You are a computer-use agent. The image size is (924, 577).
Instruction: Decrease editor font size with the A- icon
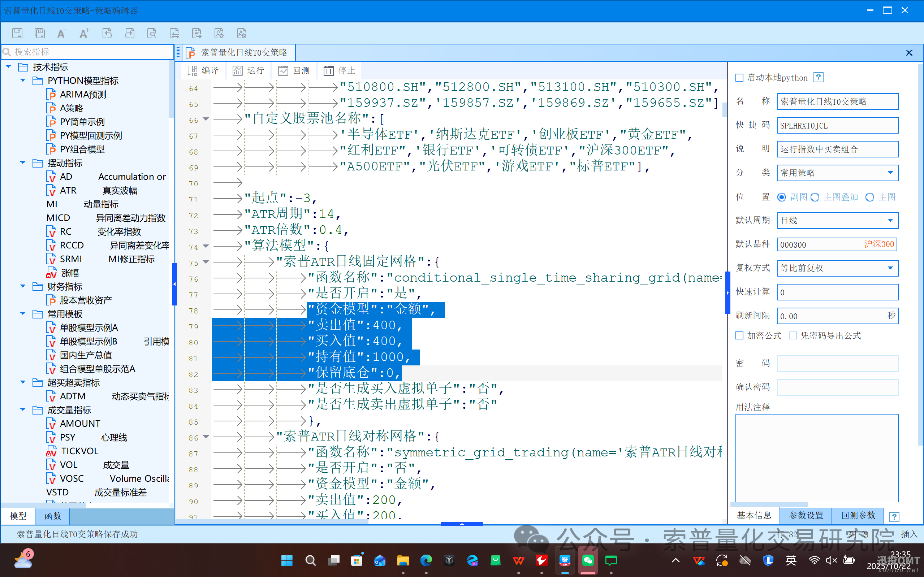click(62, 33)
